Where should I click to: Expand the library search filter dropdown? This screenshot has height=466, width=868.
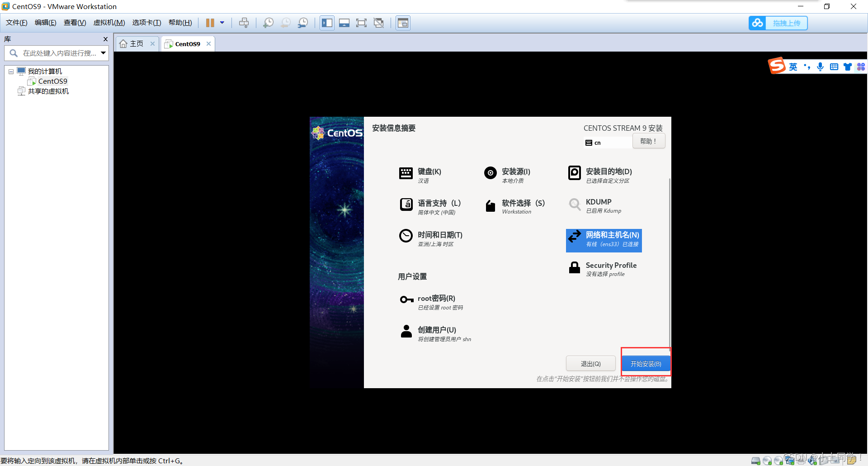click(x=104, y=53)
